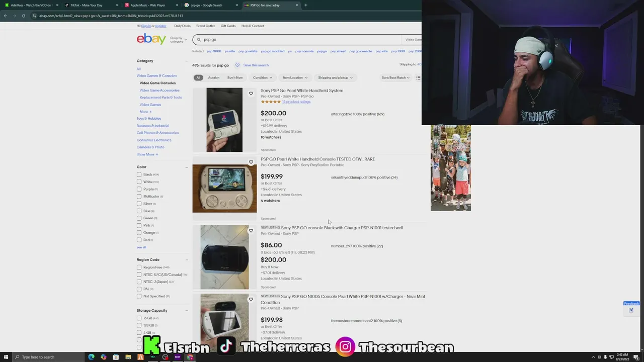Click Save this search link
Image resolution: width=644 pixels, height=362 pixels.
coord(256,65)
